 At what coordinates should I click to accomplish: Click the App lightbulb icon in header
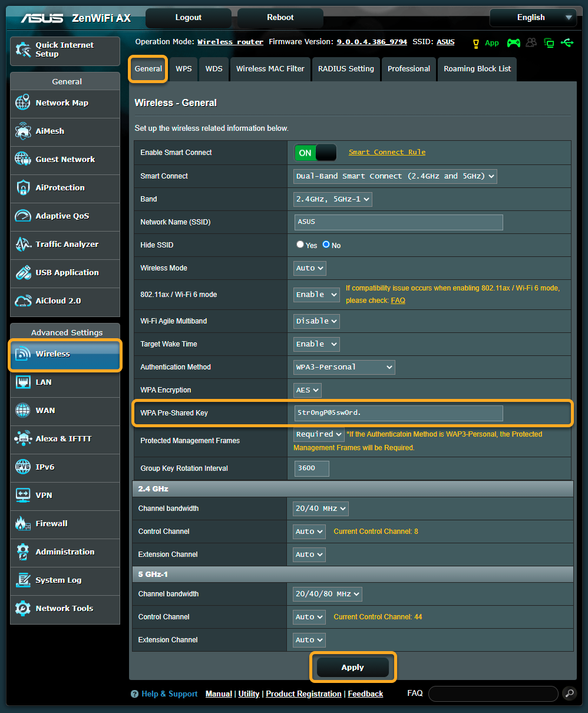tap(476, 43)
